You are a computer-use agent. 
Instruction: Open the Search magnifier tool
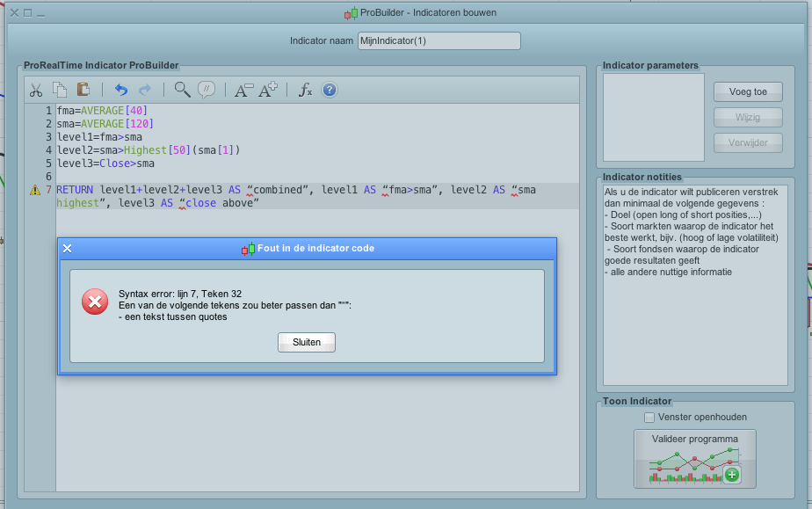click(x=182, y=90)
